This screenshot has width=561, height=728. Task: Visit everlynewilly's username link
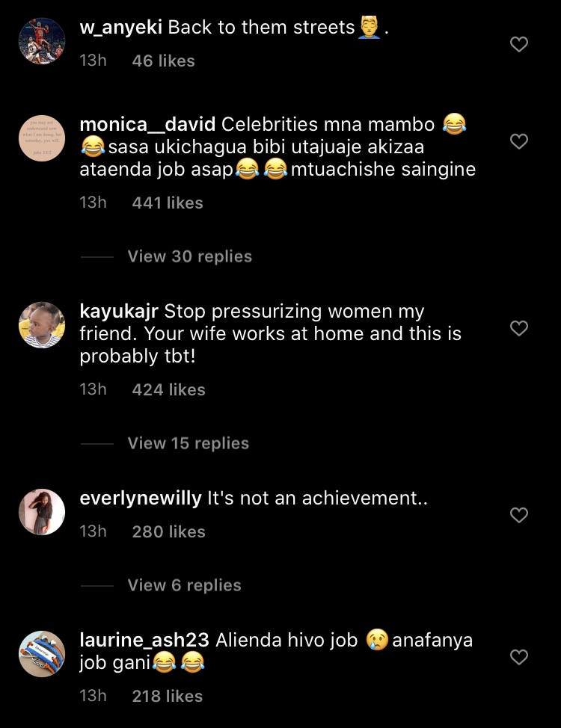click(141, 499)
